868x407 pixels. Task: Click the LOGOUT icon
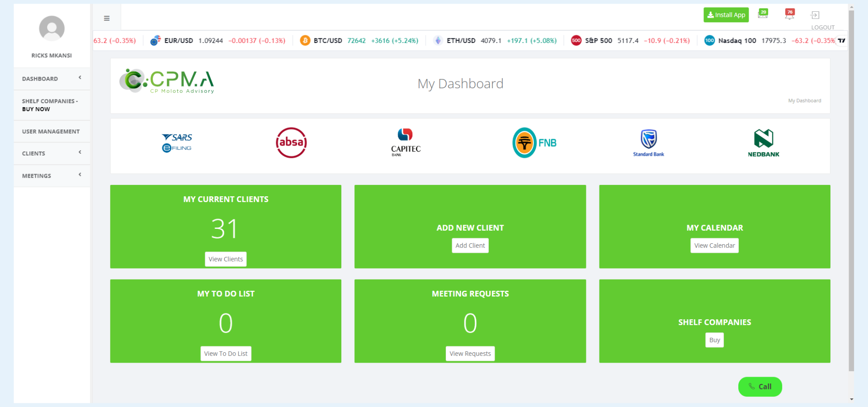(816, 15)
